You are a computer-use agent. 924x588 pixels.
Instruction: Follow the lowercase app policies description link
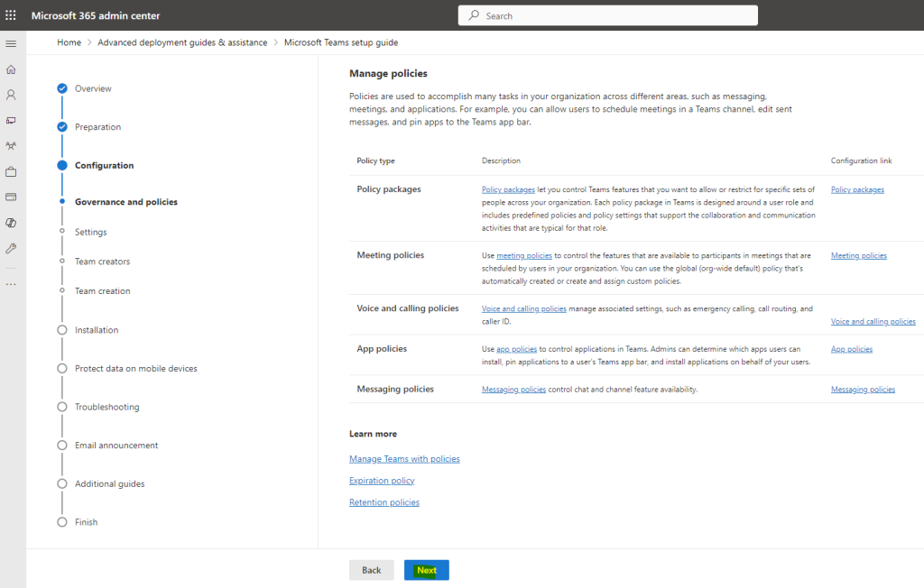click(517, 349)
